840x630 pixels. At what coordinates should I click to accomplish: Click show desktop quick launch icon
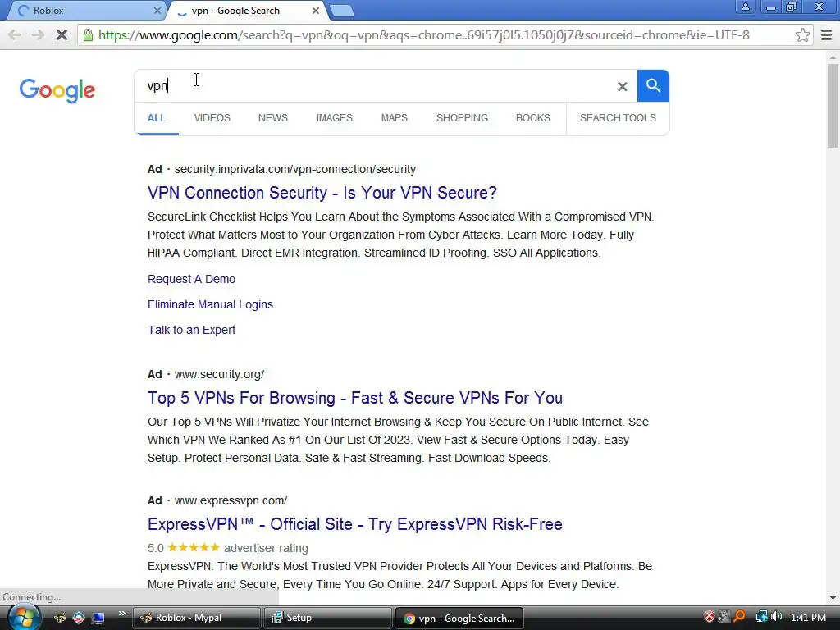[98, 618]
